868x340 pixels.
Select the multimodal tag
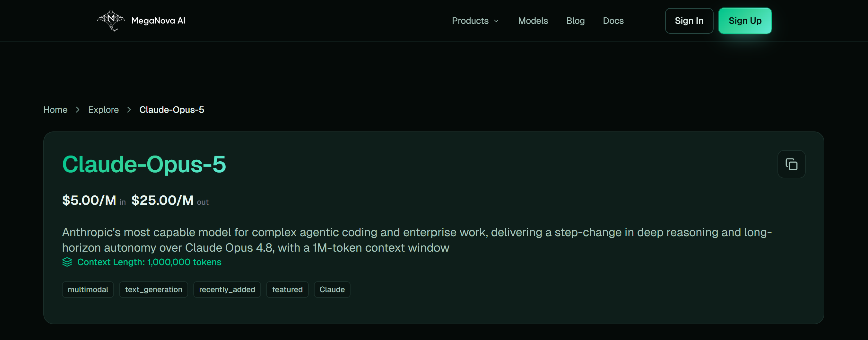coord(88,290)
